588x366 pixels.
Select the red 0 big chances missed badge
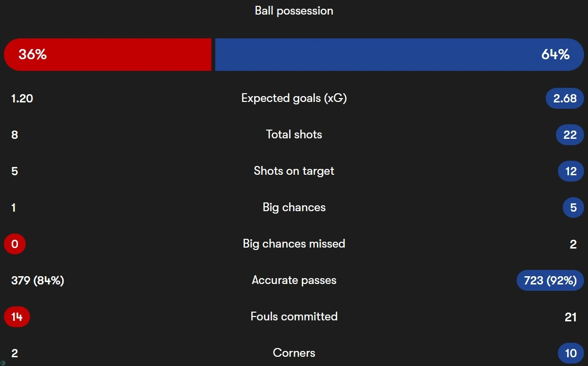pos(15,244)
